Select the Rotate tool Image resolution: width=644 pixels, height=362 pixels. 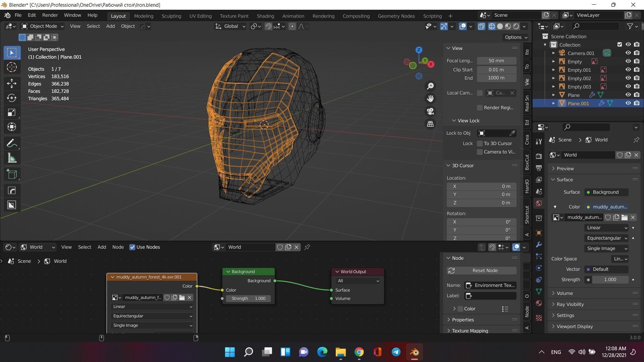point(12,98)
